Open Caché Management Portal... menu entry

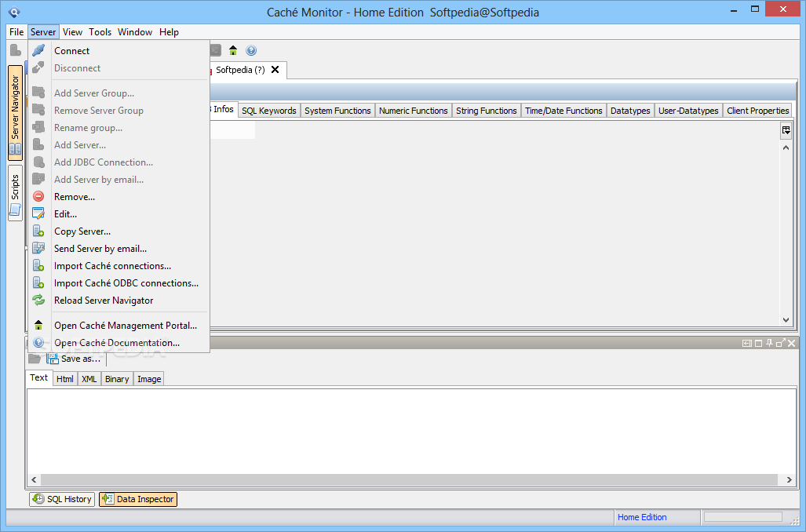pos(119,326)
